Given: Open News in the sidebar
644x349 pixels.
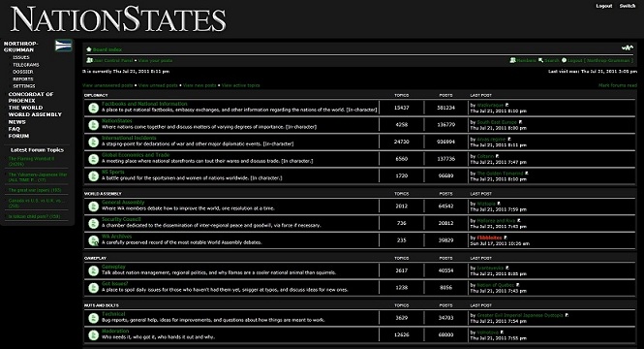Looking at the screenshot, I should point(16,122).
